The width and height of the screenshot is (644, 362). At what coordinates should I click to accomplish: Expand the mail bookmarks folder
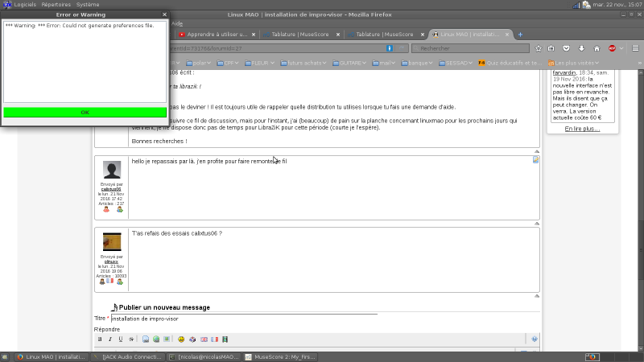384,63
